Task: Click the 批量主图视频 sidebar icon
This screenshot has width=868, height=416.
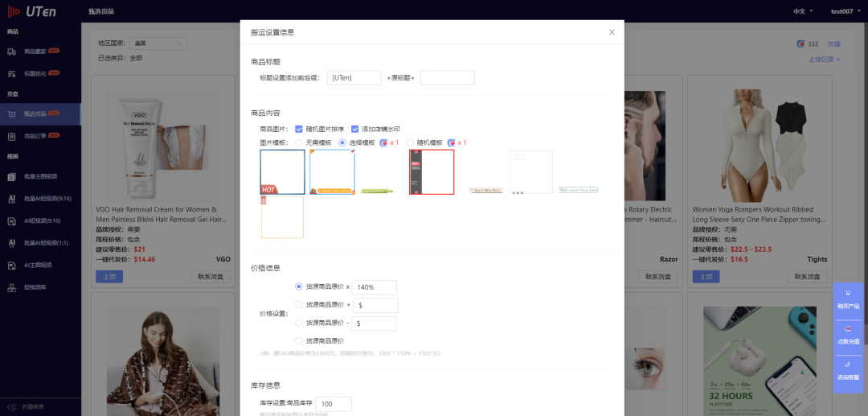Action: (x=11, y=177)
